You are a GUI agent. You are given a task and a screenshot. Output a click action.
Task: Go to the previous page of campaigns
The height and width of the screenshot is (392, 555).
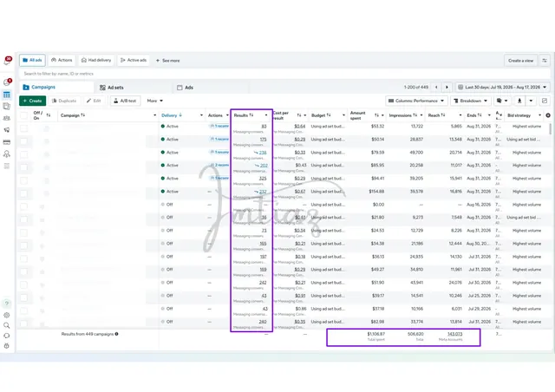coord(436,87)
